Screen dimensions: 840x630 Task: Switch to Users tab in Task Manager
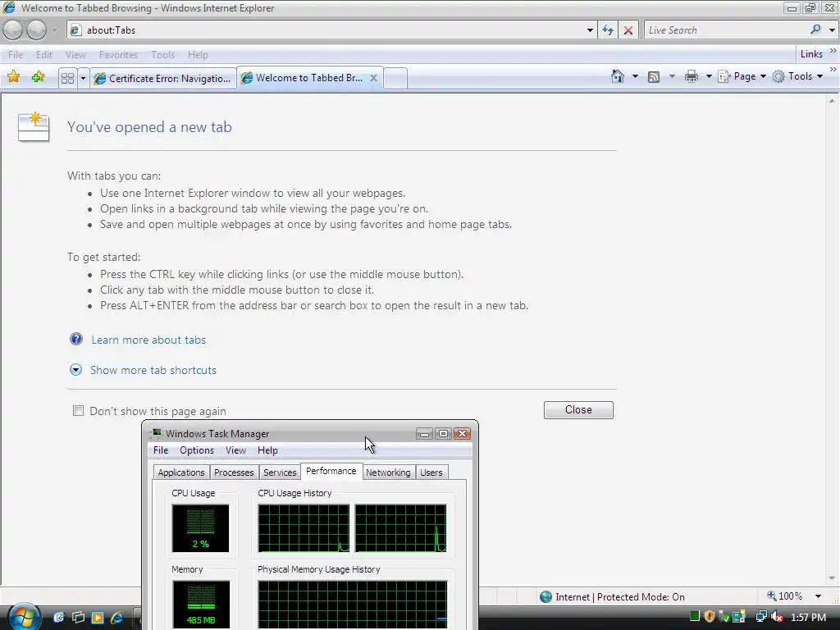pos(431,472)
